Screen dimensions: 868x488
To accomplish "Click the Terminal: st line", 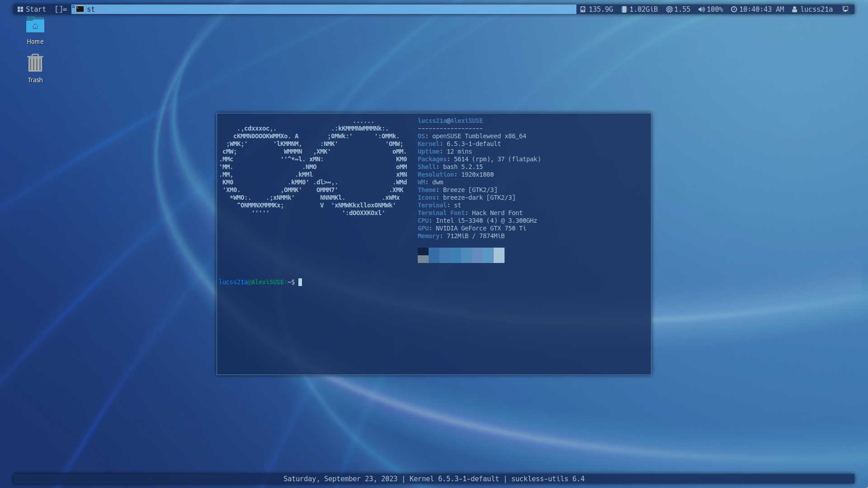I will [x=439, y=205].
